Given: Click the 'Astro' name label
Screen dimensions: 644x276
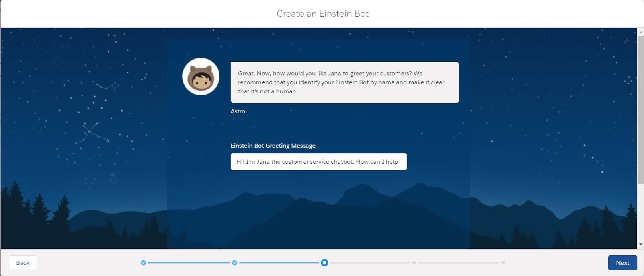Looking at the screenshot, I should click(238, 111).
